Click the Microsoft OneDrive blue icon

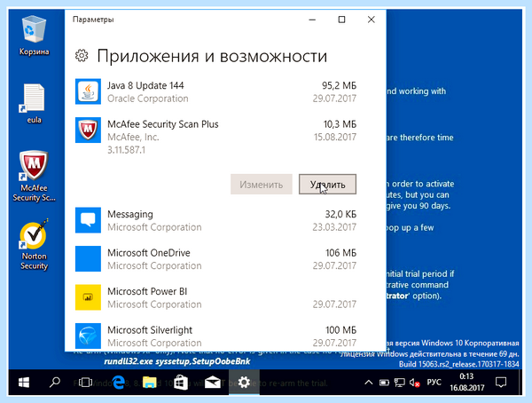88,259
